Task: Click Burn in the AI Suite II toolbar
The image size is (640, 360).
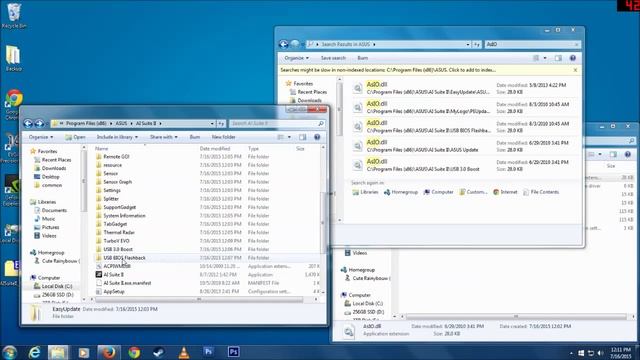Action: (x=195, y=137)
